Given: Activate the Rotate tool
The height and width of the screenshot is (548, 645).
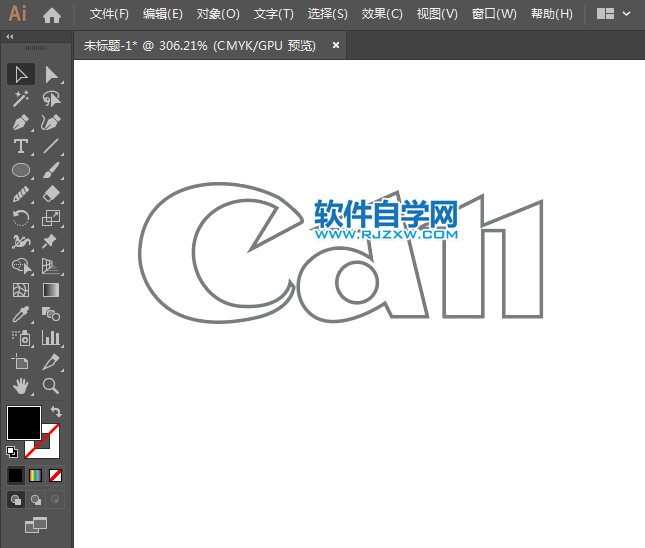Looking at the screenshot, I should 21,218.
